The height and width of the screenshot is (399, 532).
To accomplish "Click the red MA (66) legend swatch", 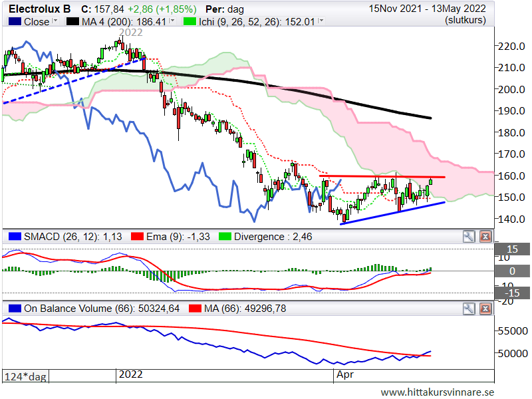I will (195, 309).
